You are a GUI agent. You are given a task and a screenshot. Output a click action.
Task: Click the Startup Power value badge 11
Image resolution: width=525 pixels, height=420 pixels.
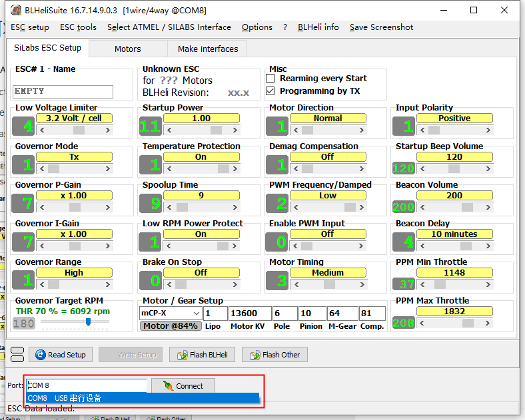[151, 126]
